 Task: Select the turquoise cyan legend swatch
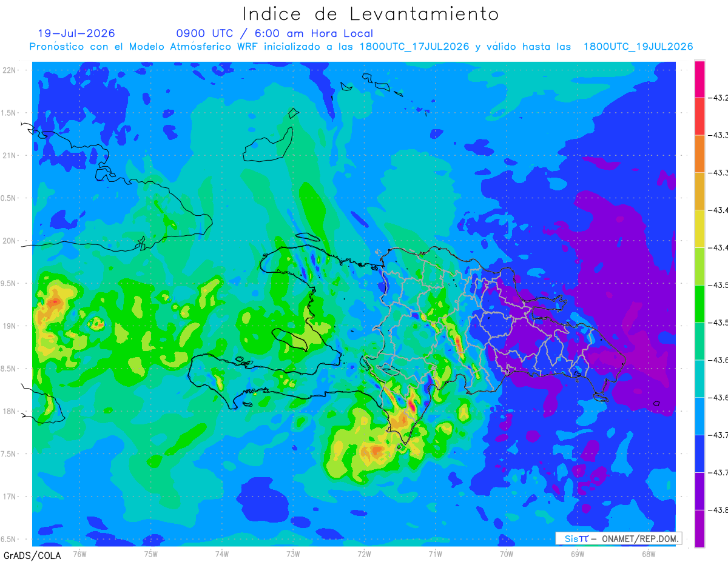pos(699,378)
